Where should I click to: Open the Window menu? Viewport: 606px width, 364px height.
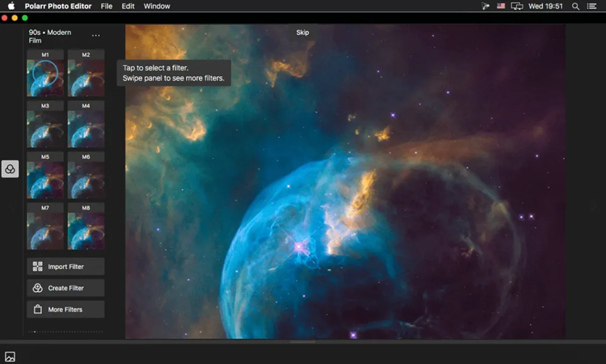click(157, 6)
